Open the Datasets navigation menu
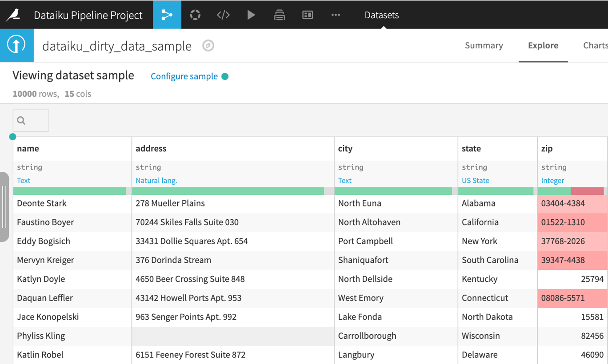The width and height of the screenshot is (608, 364). [x=381, y=15]
